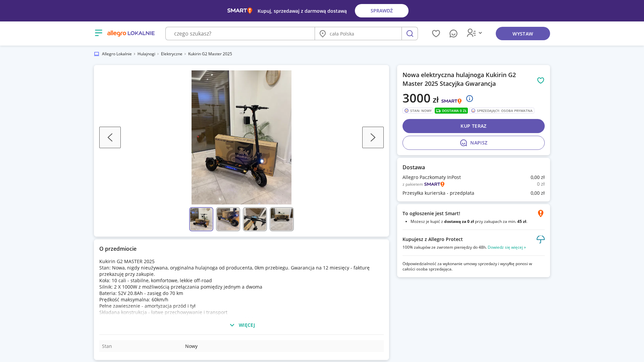Click SMART logo in top banner

[239, 11]
